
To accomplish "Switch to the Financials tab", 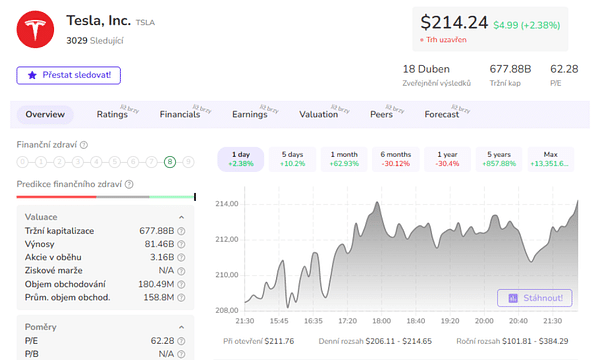I will pyautogui.click(x=180, y=114).
